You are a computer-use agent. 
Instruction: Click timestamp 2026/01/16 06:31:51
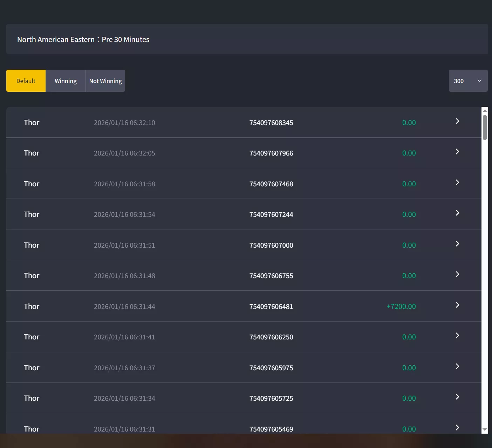124,246
